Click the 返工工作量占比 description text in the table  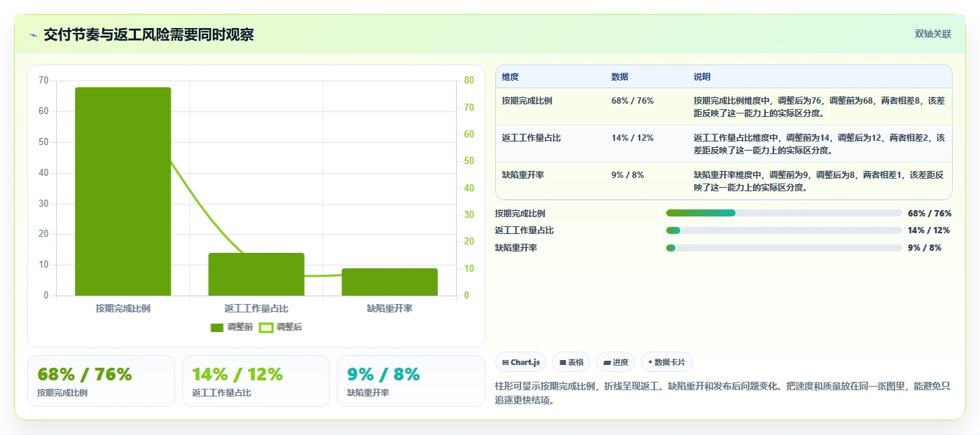point(819,144)
